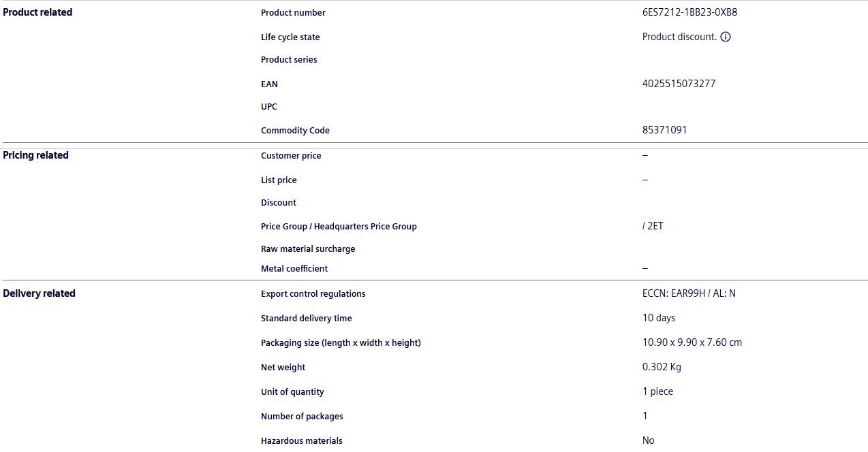Select the Delivery related section heading
This screenshot has width=868, height=452.
click(x=39, y=293)
